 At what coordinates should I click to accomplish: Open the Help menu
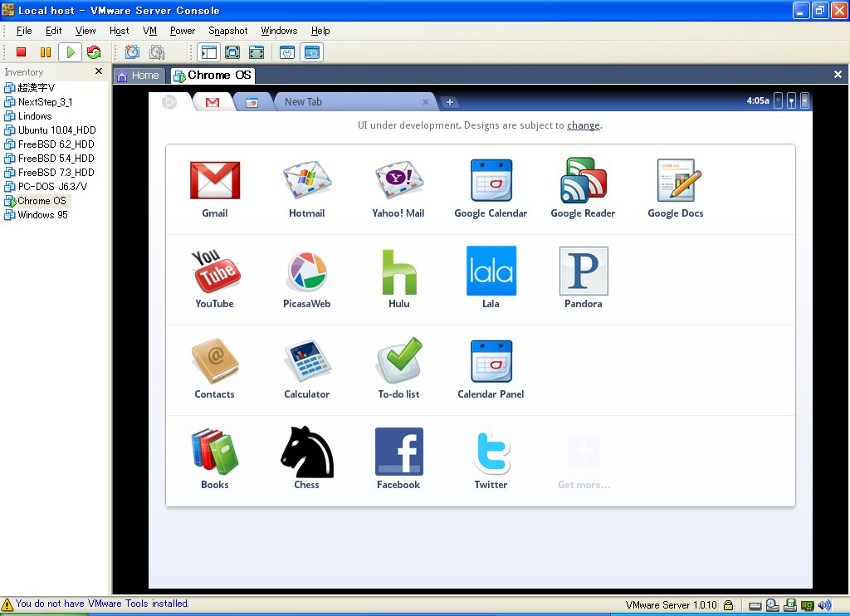pyautogui.click(x=320, y=31)
